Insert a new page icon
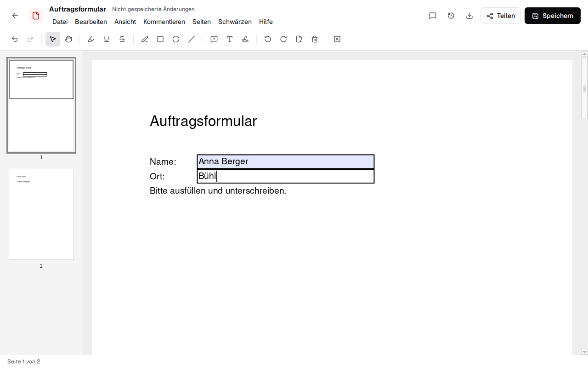588x368 pixels. 299,39
